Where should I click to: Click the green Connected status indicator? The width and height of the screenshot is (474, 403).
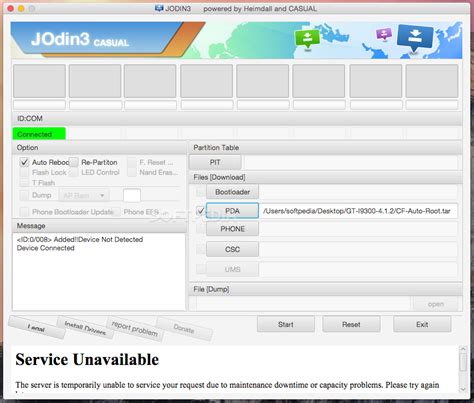tap(39, 134)
